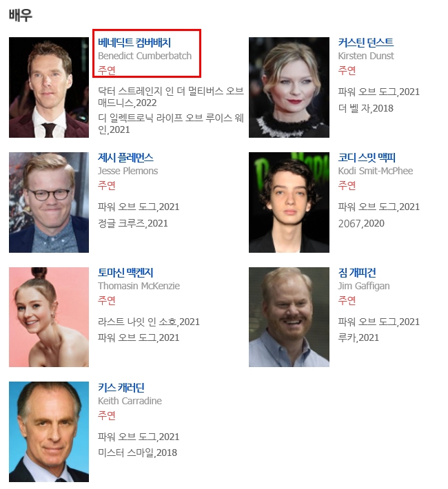Open Jim Gaffigan's name link
This screenshot has height=489, width=448.
[x=357, y=273]
